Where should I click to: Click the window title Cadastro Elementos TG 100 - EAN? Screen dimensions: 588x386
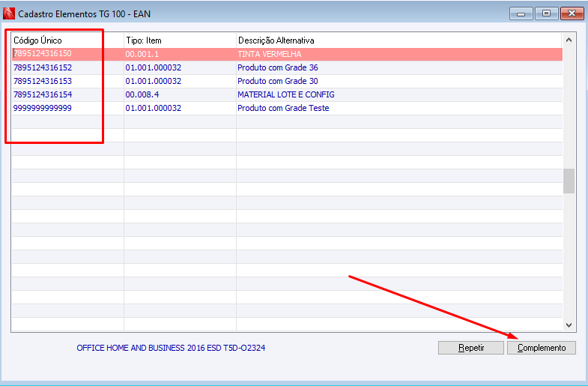[x=84, y=14]
